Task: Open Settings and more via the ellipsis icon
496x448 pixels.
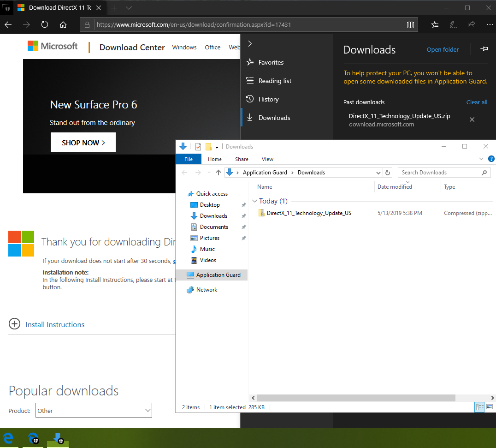Action: 490,24
